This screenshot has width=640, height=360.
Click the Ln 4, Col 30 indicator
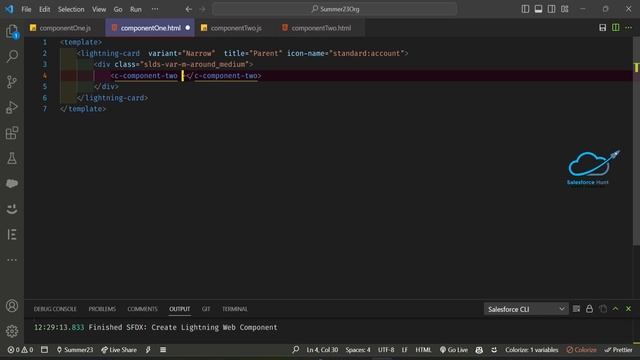322,350
